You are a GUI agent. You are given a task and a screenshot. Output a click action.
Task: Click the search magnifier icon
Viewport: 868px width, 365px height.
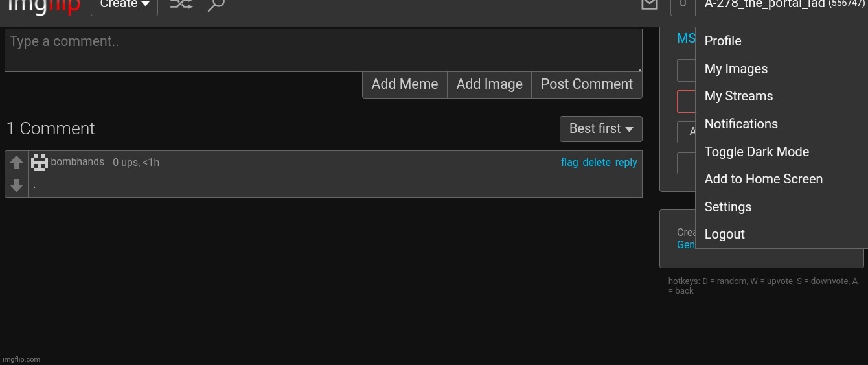click(x=216, y=5)
